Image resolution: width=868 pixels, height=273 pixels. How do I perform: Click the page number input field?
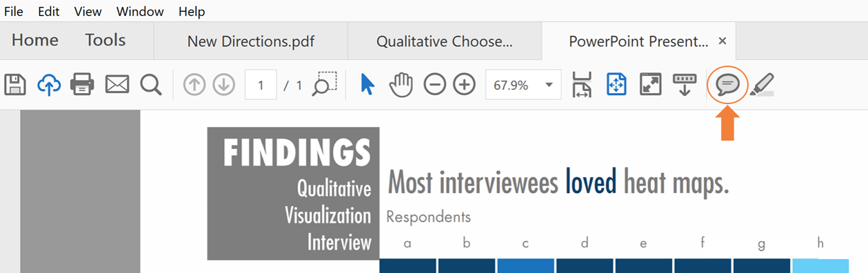(261, 85)
